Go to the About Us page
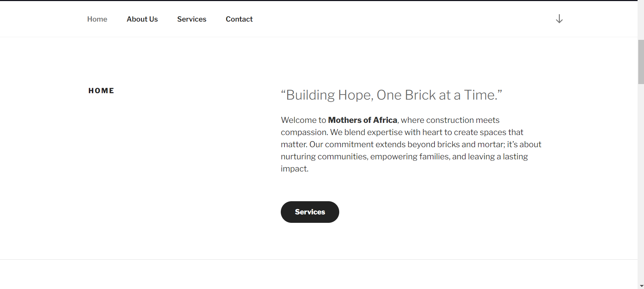The height and width of the screenshot is (289, 644). pos(142,19)
